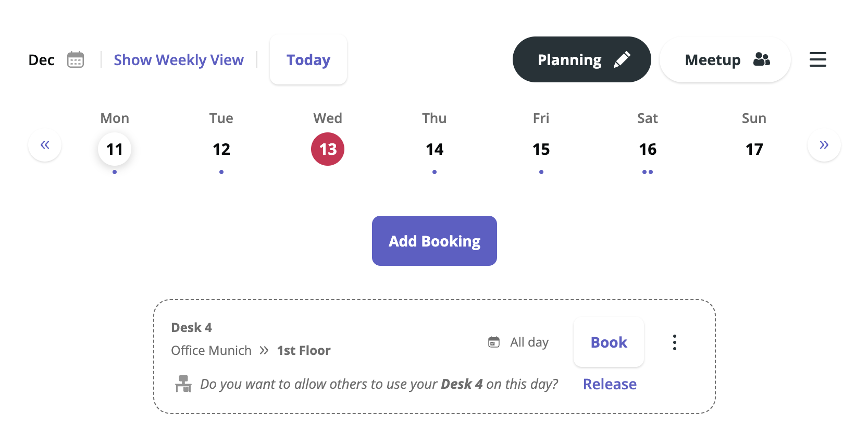Select Saturday 16 in the week
Viewport: 868px width, 443px height.
coord(648,150)
